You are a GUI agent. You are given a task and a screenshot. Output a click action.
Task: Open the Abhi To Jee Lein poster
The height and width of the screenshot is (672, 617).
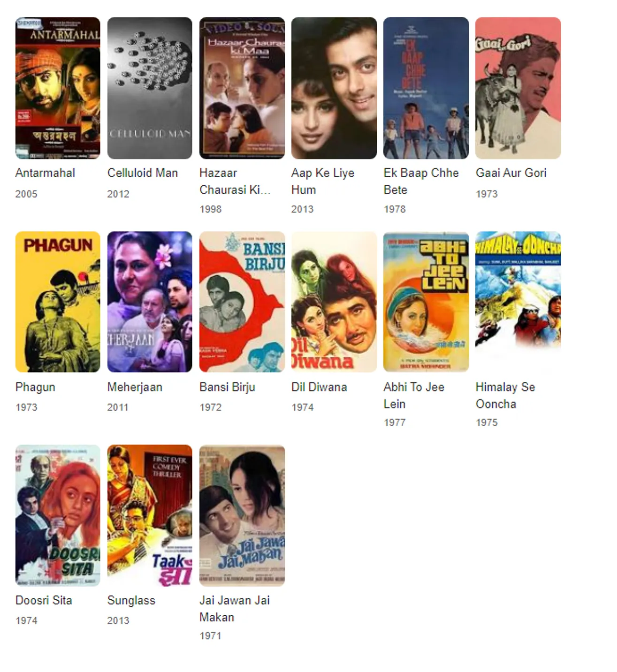point(426,302)
